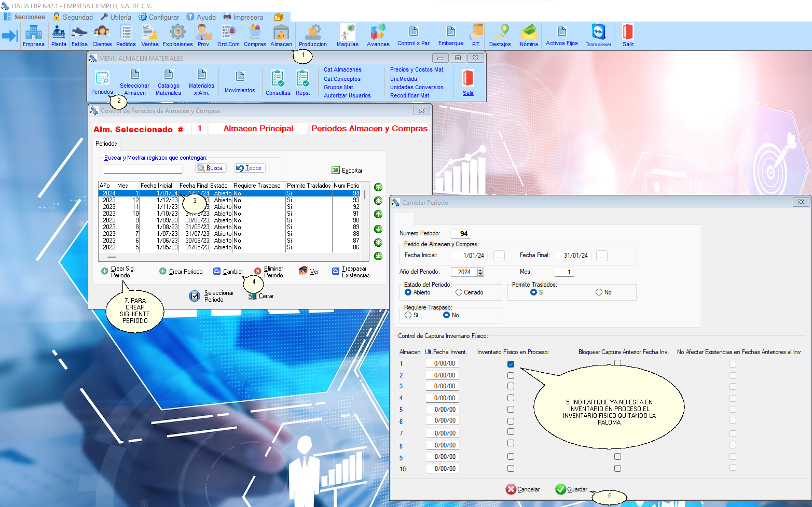
Task: Launch the Teamviewer icon
Action: pos(598,35)
